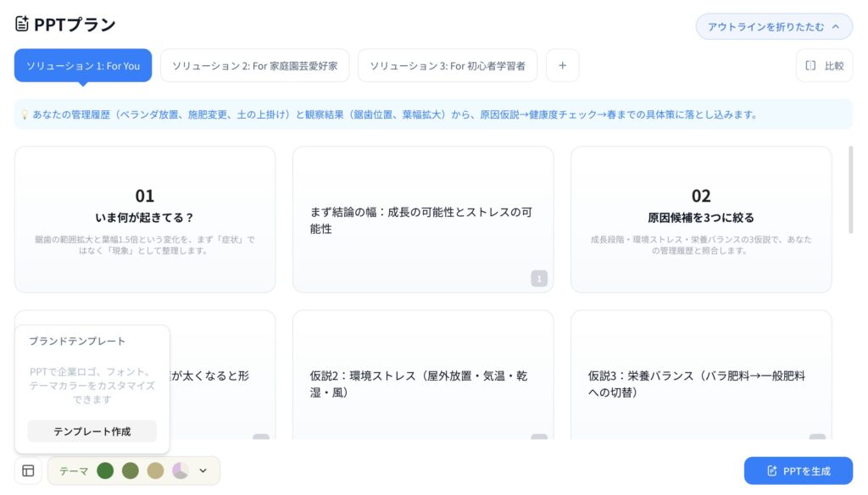Click the pie-chart style theme icon
The width and height of the screenshot is (868, 495).
click(180, 470)
